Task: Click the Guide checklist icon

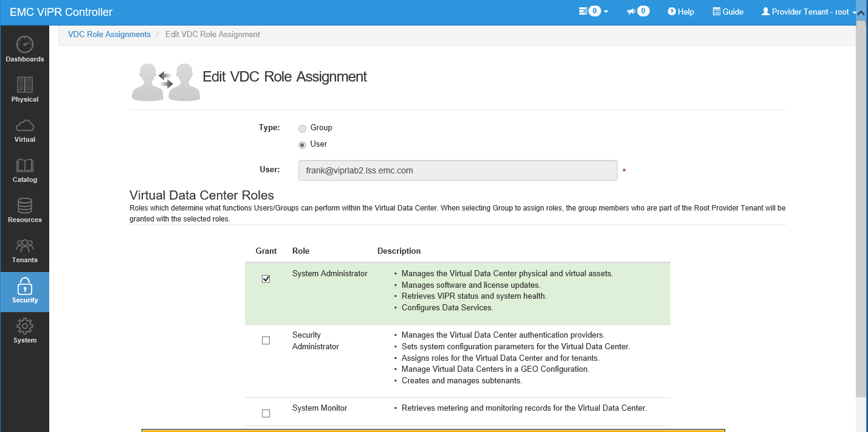Action: (716, 12)
